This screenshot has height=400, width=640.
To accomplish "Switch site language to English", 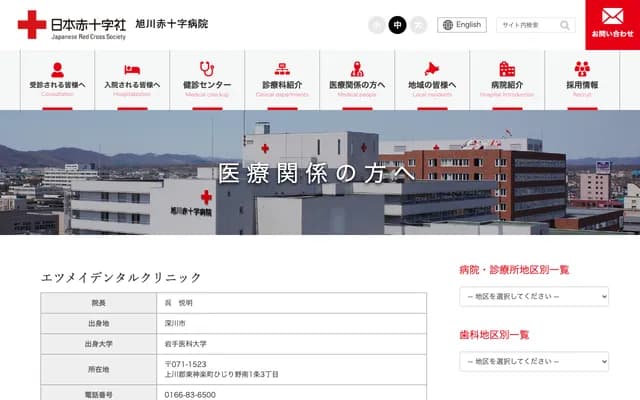I will (462, 25).
